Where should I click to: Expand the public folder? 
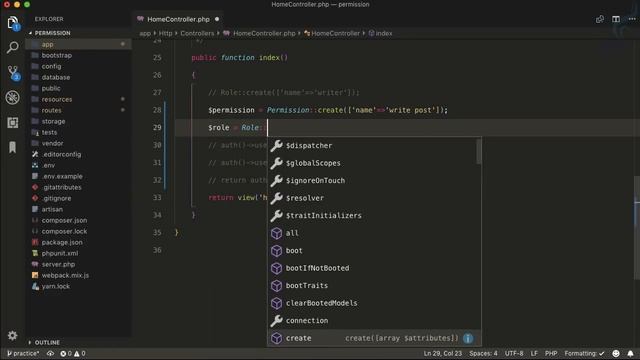pyautogui.click(x=51, y=88)
